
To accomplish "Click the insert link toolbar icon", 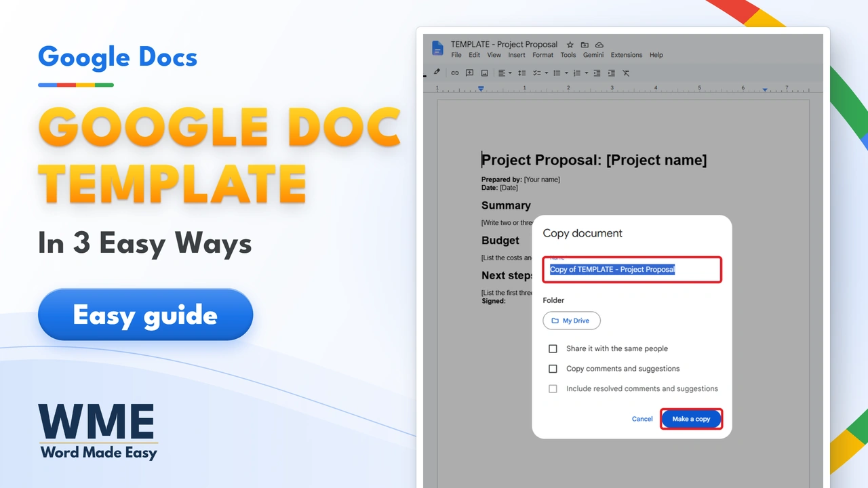I will pos(455,73).
